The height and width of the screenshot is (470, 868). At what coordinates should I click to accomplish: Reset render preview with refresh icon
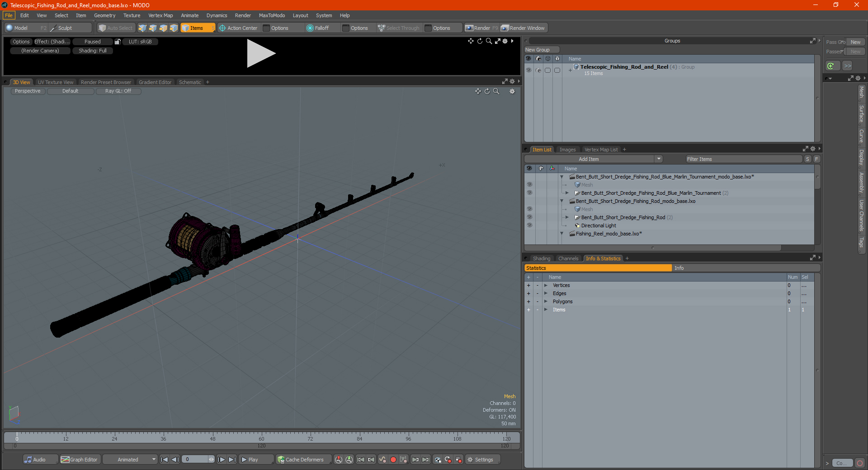coord(480,41)
